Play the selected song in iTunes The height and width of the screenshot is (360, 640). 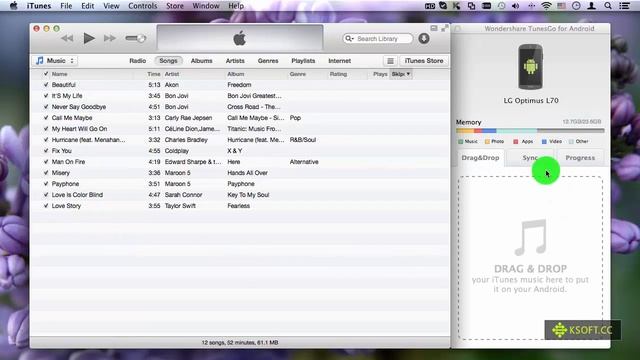pos(89,38)
